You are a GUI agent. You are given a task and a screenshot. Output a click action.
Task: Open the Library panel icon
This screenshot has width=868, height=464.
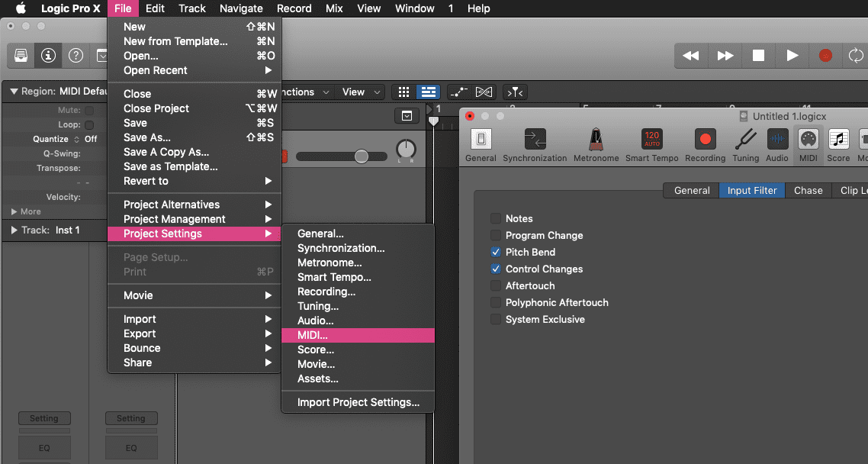pos(21,56)
